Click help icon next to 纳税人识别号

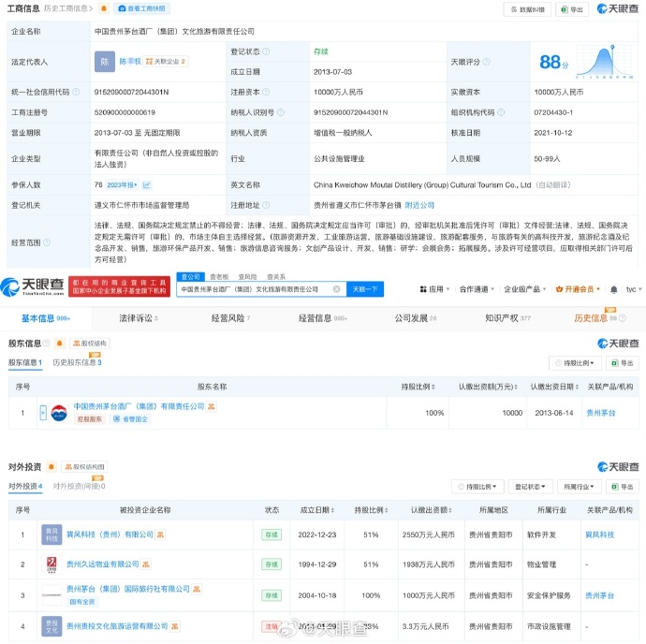point(281,112)
